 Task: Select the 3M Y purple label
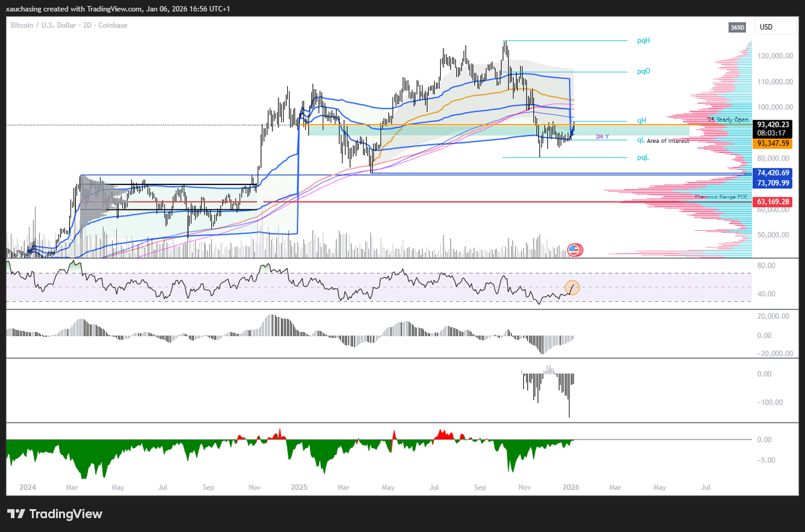click(602, 136)
